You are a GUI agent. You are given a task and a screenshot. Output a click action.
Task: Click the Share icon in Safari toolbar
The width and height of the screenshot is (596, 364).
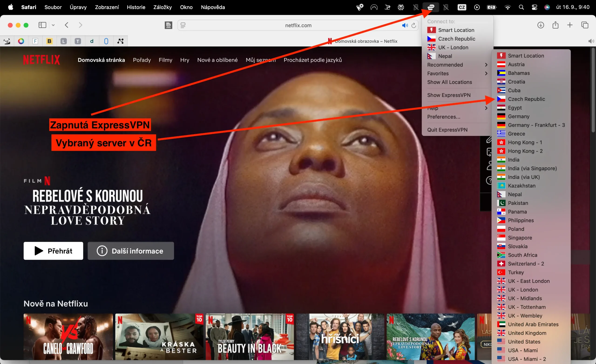point(555,25)
